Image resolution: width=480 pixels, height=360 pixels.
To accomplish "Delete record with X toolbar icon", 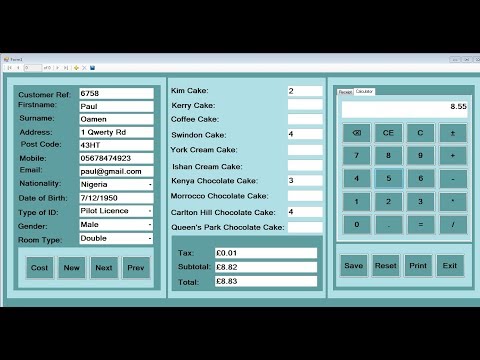I will [84, 68].
